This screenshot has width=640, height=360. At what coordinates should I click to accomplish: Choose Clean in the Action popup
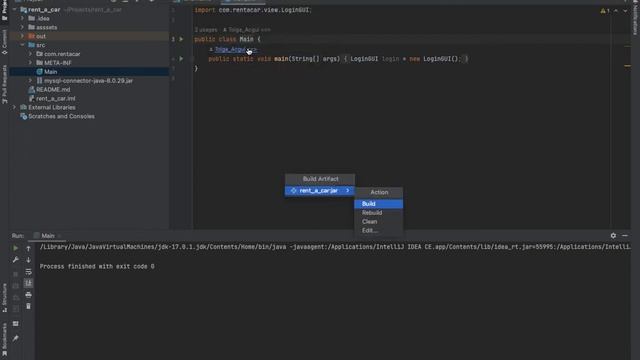coord(378,222)
